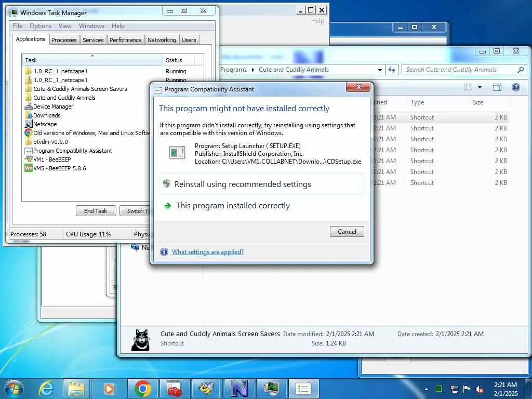Click the black cat thumbnail in details pane
Image resolution: width=532 pixels, height=399 pixels.
coord(140,340)
